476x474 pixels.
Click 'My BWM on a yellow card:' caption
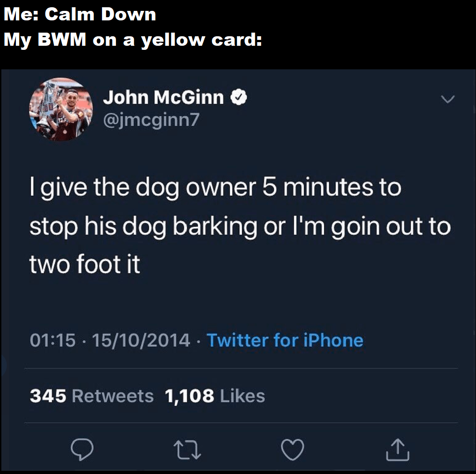pos(133,40)
